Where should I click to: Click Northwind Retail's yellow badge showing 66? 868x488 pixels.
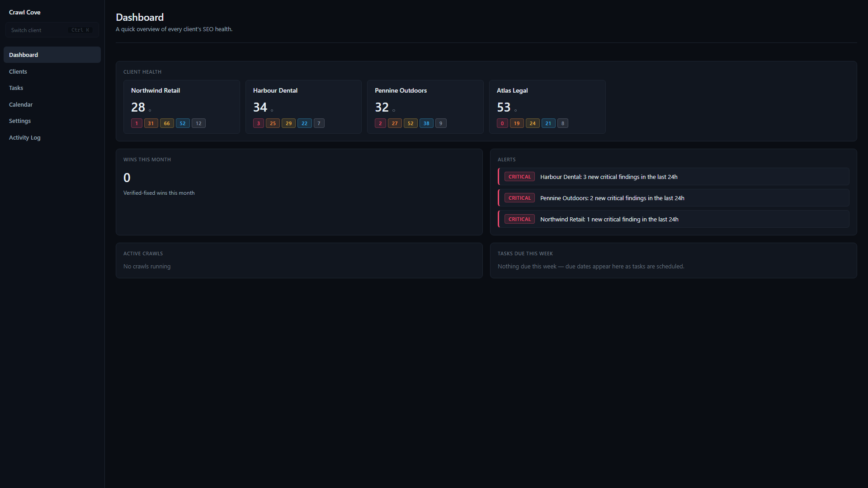(x=167, y=123)
